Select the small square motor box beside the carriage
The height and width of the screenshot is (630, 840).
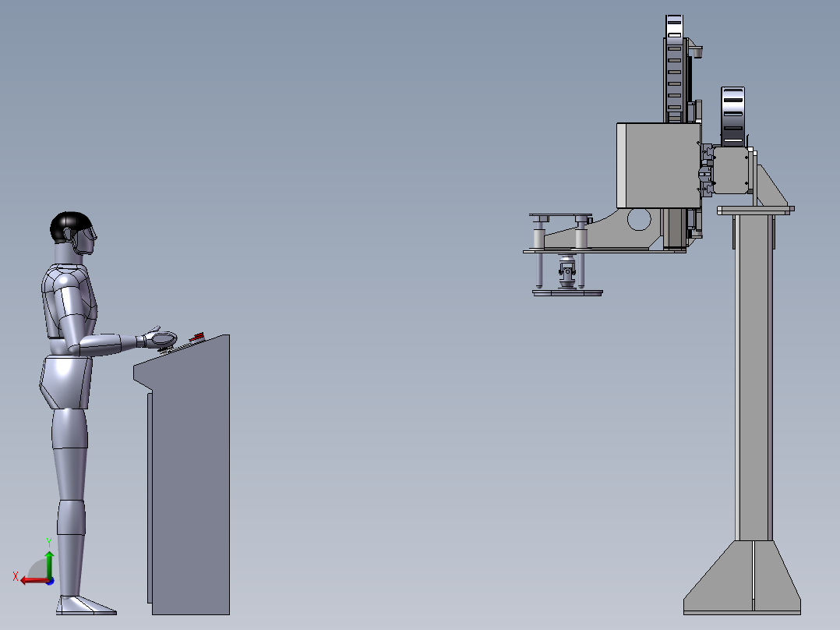click(x=731, y=170)
